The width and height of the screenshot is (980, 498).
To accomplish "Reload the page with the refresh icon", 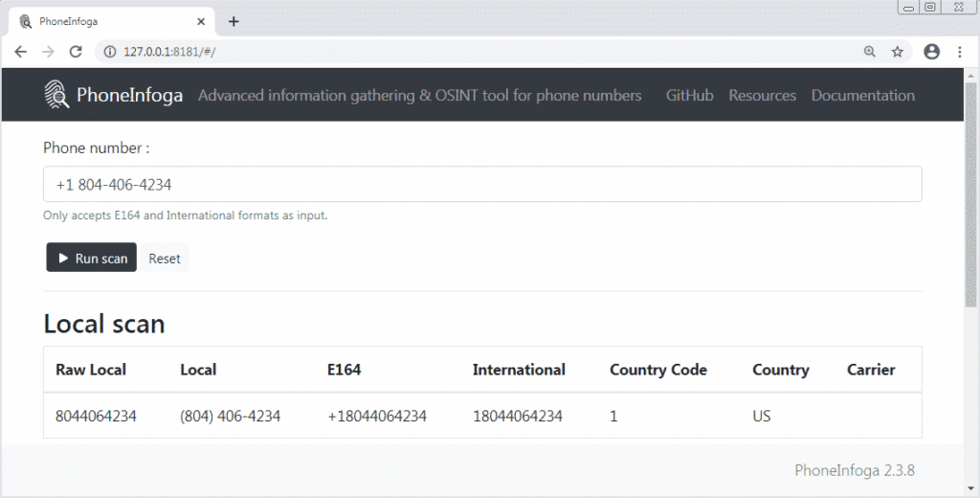I will coord(76,52).
